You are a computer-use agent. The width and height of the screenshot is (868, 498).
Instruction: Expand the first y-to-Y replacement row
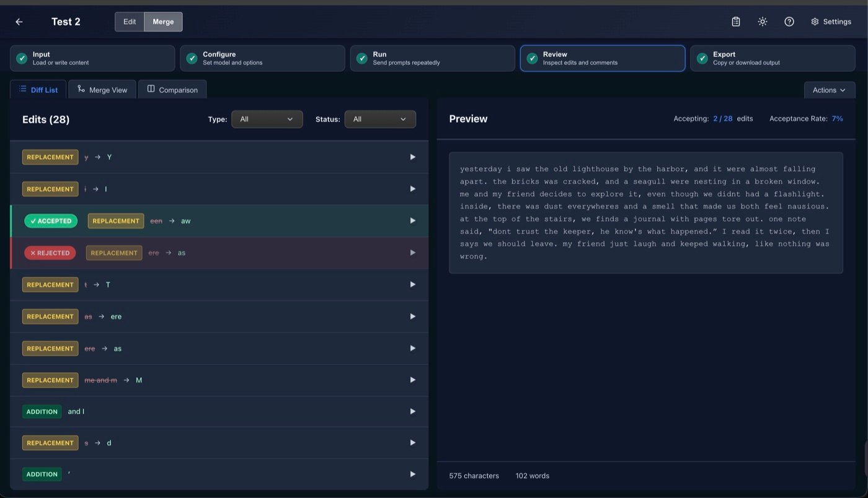(x=412, y=157)
